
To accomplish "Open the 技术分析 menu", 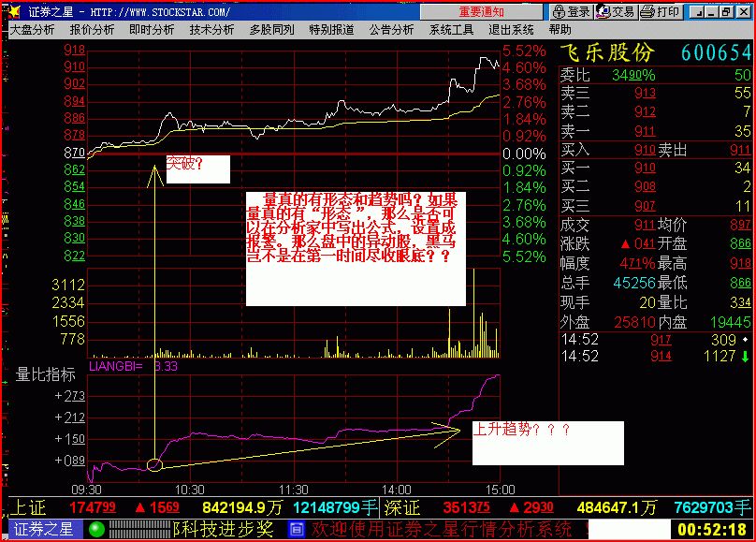I will point(211,29).
